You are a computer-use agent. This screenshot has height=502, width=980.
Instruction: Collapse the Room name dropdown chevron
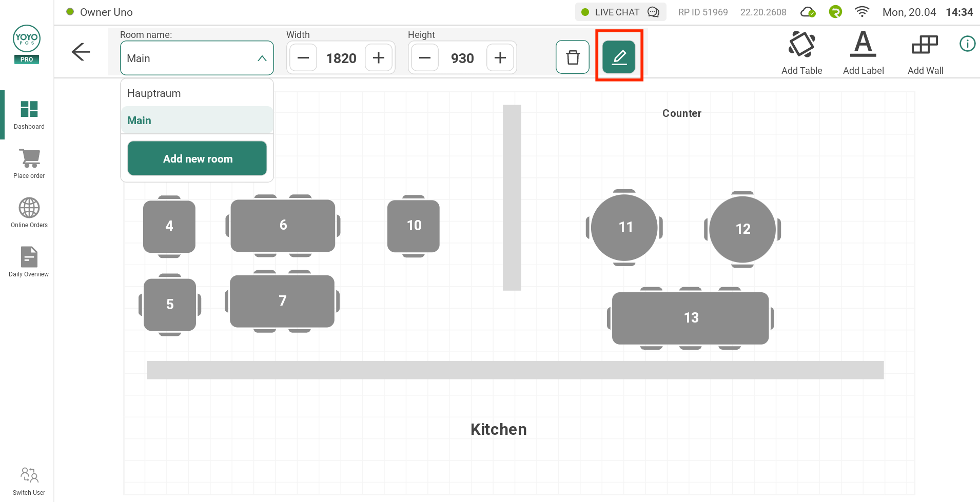(263, 58)
